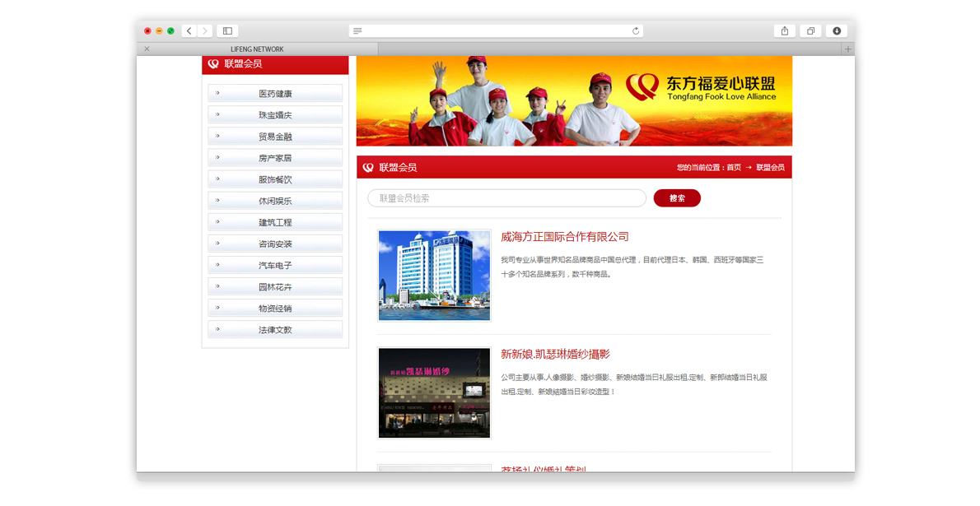The height and width of the screenshot is (506, 980).
Task: Select 物资经销 in sidebar
Action: pos(275,308)
